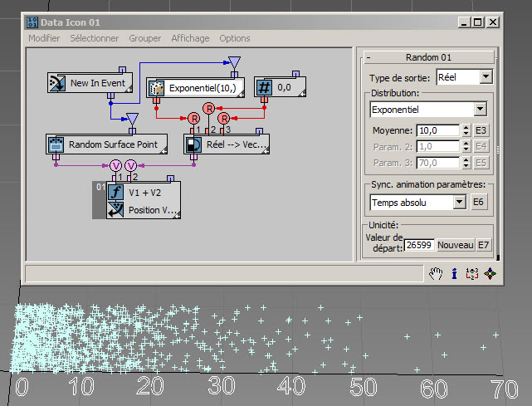Viewport: 532px width, 406px height.
Task: Click the E3 expose button
Action: 481,130
